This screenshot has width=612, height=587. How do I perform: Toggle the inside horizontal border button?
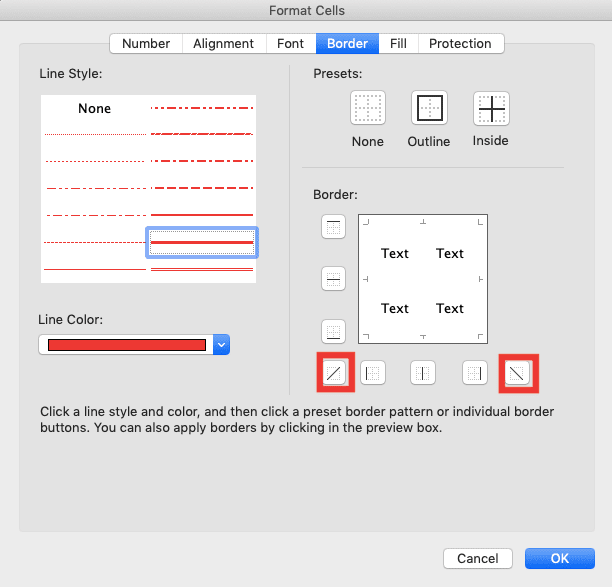[333, 279]
